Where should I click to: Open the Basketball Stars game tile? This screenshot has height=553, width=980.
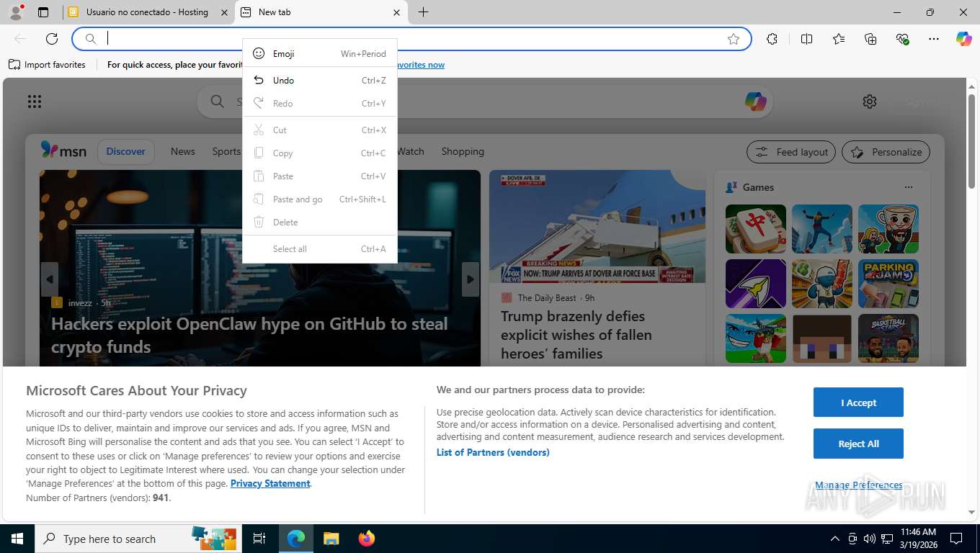coord(888,338)
